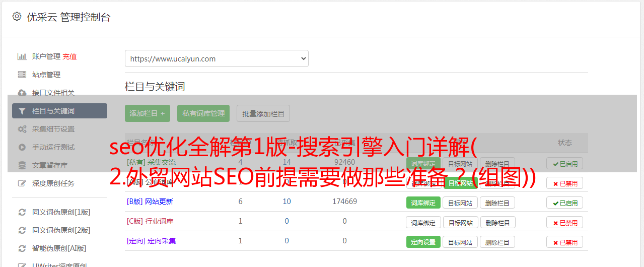The width and height of the screenshot is (644, 267).
Task: Click the green 定向设置 button for 定向采集
Action: click(x=423, y=242)
